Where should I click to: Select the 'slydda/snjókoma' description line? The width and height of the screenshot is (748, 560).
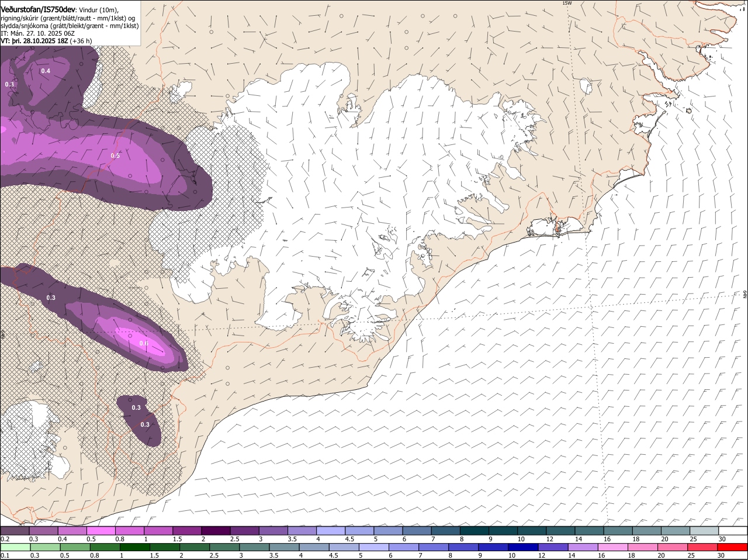click(x=70, y=26)
